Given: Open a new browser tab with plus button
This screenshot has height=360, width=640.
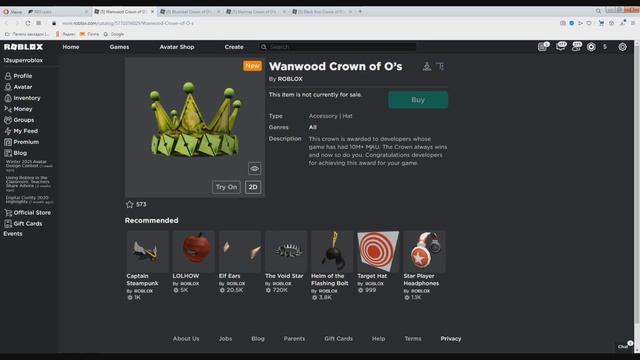Looking at the screenshot, I should tap(360, 11).
